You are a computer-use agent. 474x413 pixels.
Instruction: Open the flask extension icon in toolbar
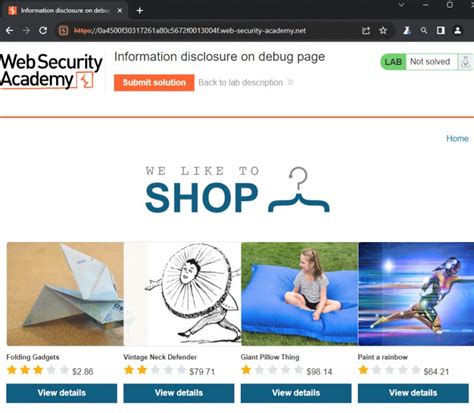tap(407, 31)
